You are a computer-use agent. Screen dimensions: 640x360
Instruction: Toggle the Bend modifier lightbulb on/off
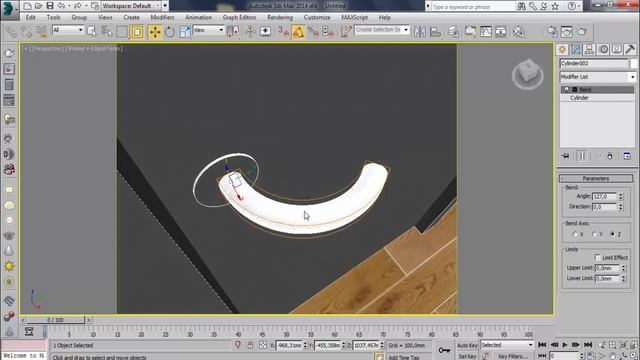(x=567, y=89)
